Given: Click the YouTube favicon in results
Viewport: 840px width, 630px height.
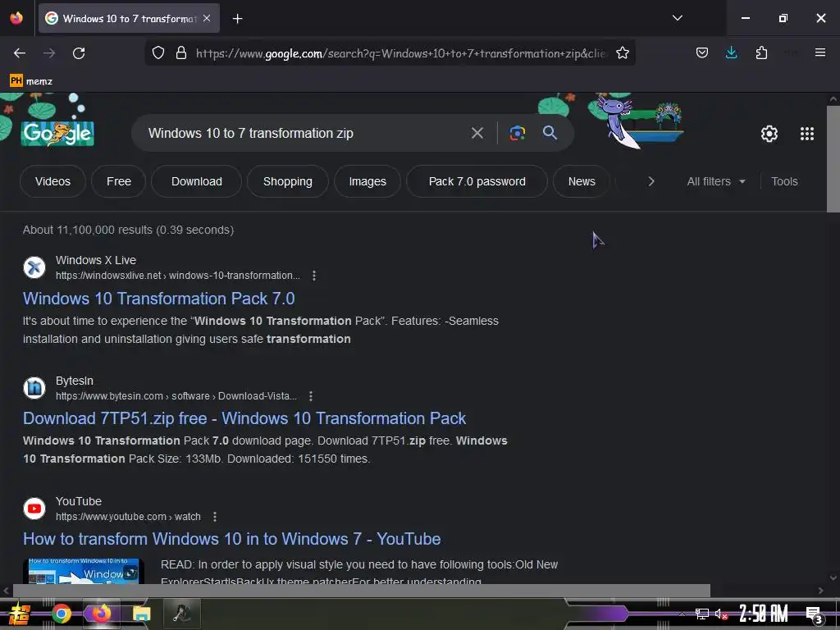Looking at the screenshot, I should 34,508.
